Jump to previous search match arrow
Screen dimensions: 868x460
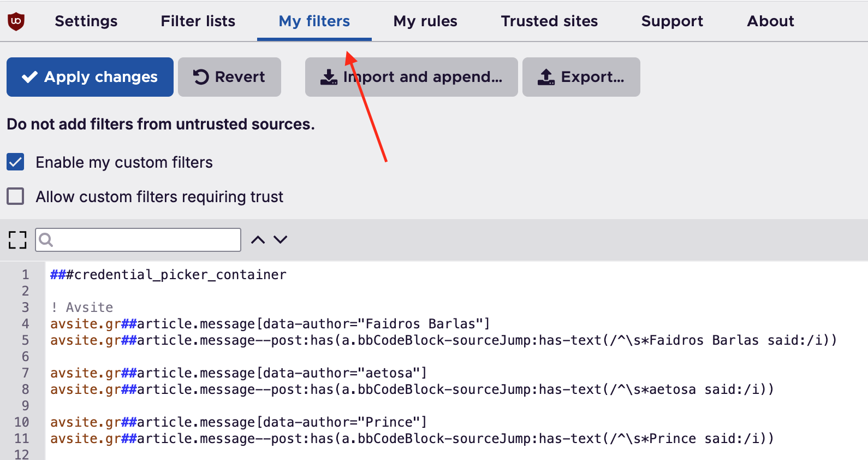pyautogui.click(x=258, y=240)
